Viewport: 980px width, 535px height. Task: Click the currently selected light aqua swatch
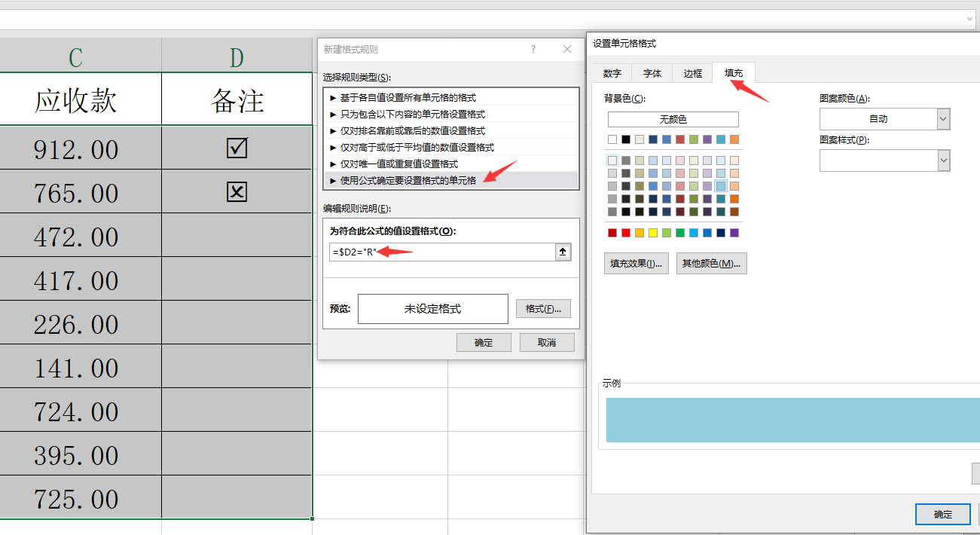721,186
